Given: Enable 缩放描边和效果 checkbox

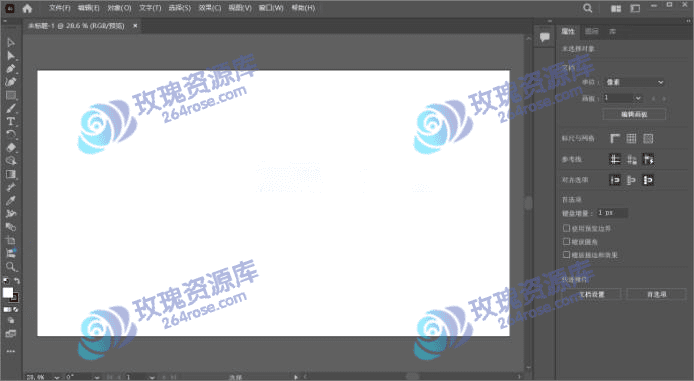Looking at the screenshot, I should click(566, 254).
